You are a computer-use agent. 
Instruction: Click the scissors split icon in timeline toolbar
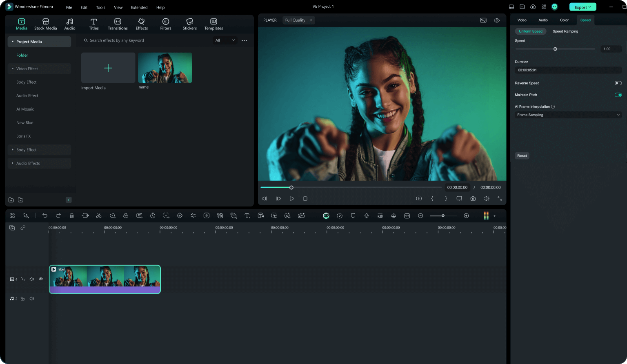pyautogui.click(x=99, y=215)
